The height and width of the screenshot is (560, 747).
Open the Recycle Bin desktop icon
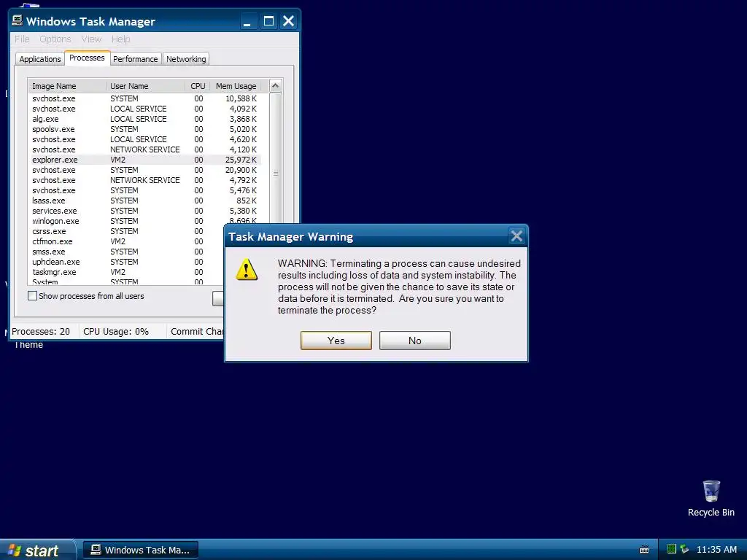tap(711, 498)
